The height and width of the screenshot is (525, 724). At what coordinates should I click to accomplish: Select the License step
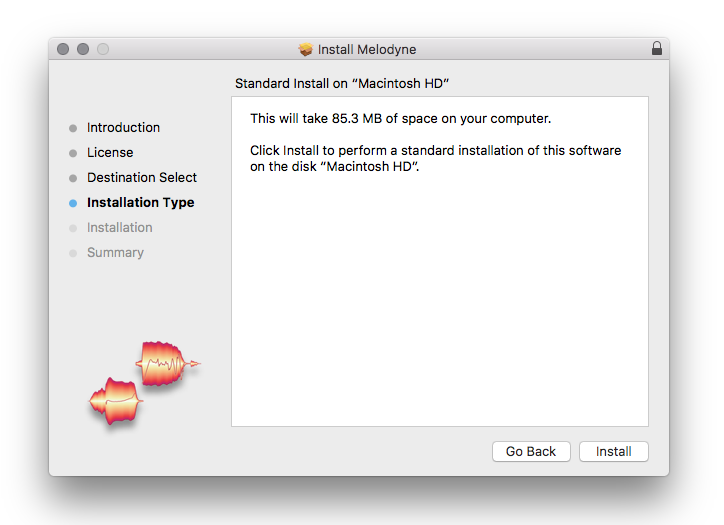coord(110,152)
